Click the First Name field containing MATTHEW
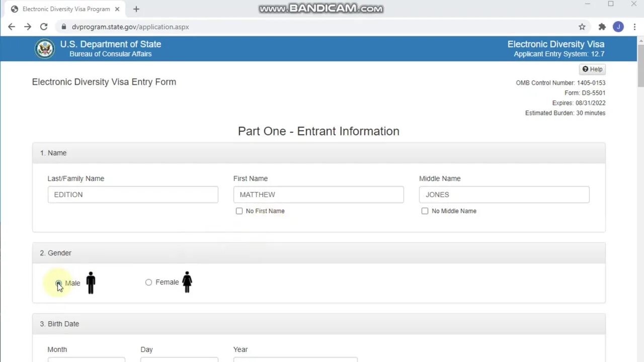Image resolution: width=644 pixels, height=362 pixels. tap(318, 195)
